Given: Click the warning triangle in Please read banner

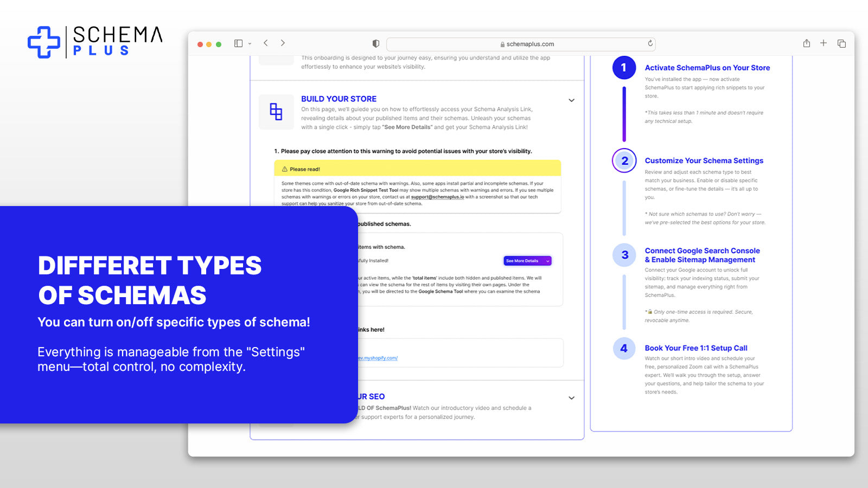Looking at the screenshot, I should click(284, 169).
